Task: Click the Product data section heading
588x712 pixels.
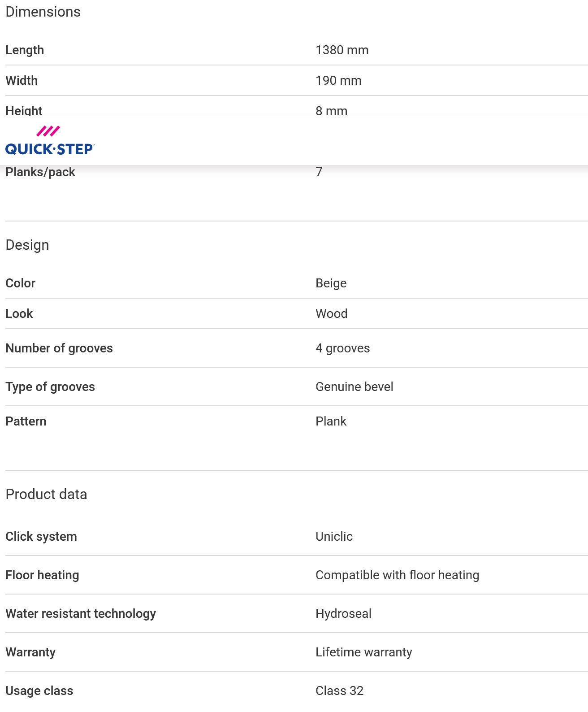Action: [46, 494]
